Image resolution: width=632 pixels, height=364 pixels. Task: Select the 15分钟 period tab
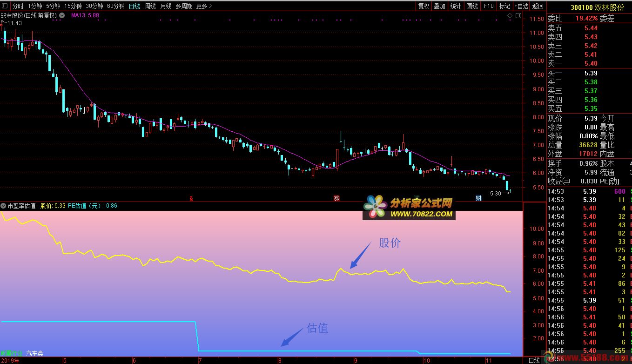click(x=73, y=6)
